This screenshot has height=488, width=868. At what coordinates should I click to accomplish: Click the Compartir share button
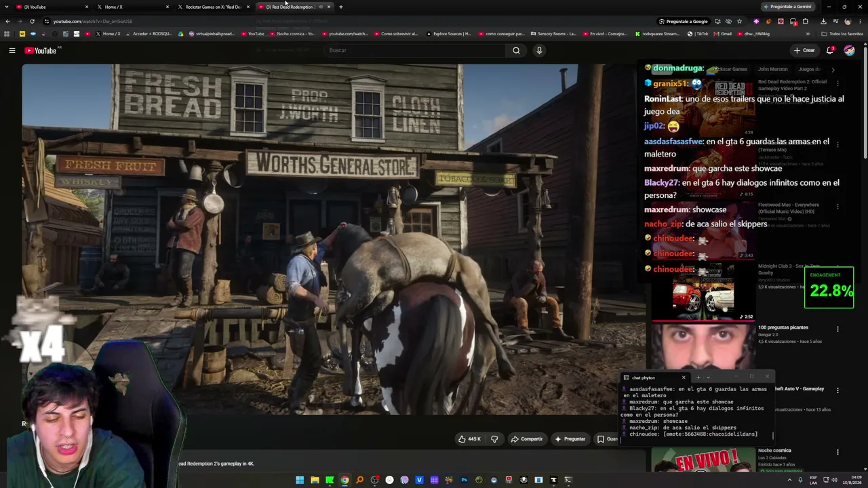[526, 439]
